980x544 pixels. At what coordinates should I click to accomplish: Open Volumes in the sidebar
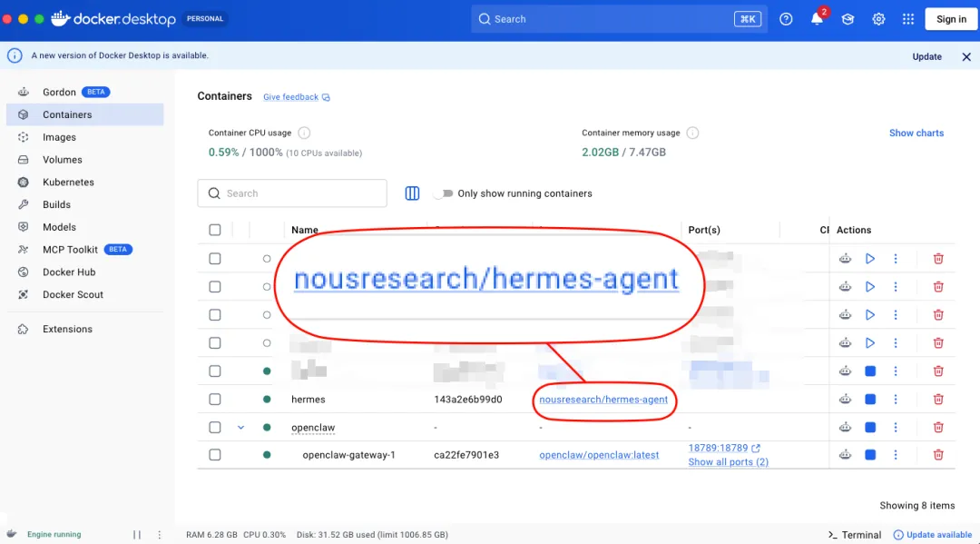pos(85,160)
